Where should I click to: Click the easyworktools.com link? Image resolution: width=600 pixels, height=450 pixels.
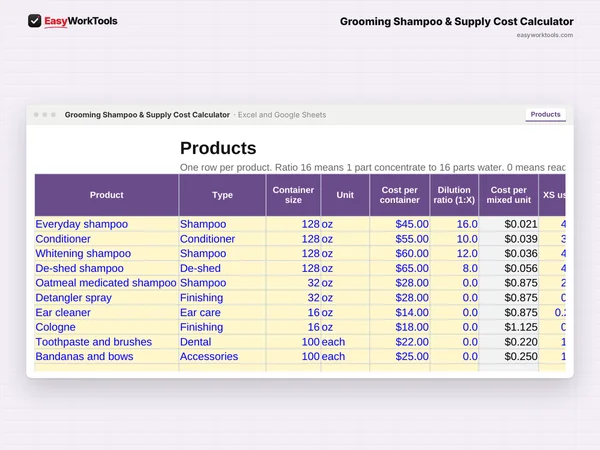point(545,35)
